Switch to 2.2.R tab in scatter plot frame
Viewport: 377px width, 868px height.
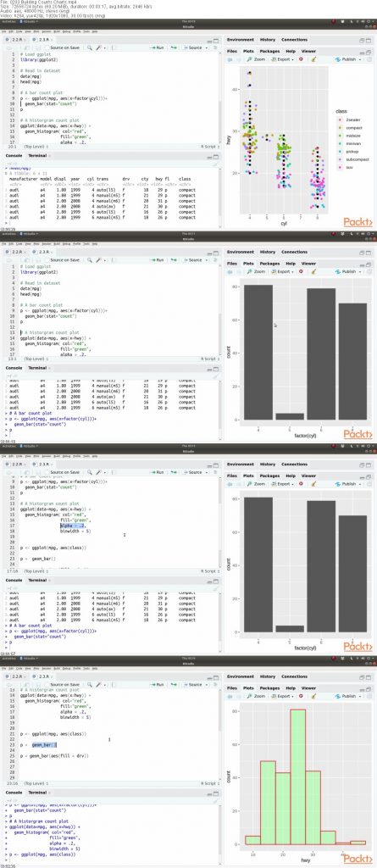pos(17,39)
